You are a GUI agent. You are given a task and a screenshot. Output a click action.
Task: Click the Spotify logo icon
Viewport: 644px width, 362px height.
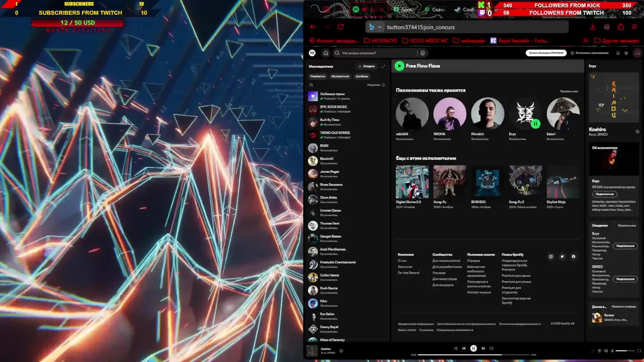(x=312, y=53)
